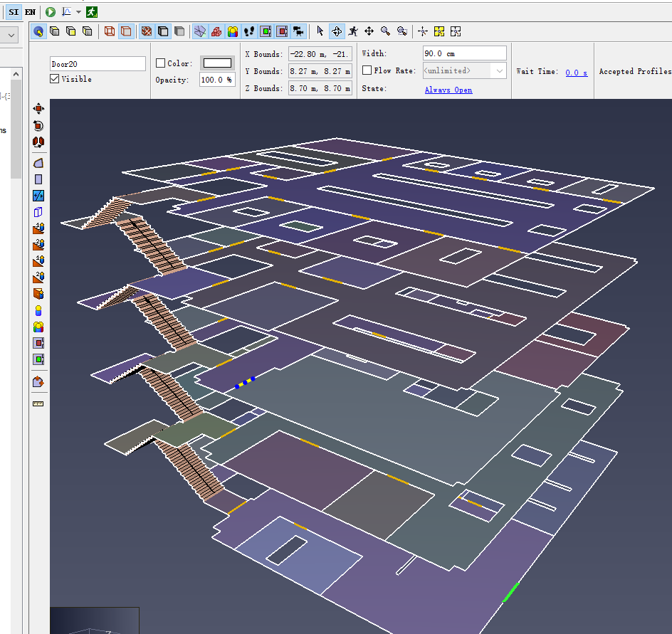Activate the orbit view navigation tool
Screen dimensions: 672x634
337,31
